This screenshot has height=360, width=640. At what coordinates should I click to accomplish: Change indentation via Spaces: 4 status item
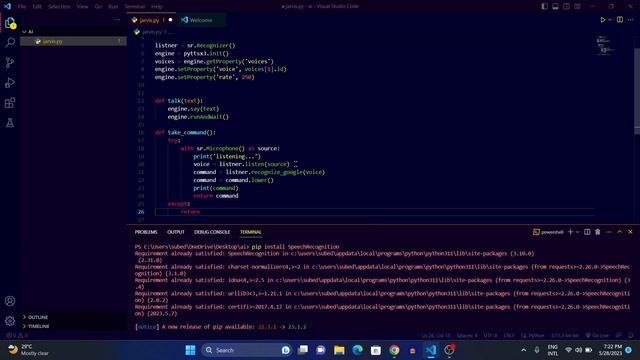tap(467, 336)
